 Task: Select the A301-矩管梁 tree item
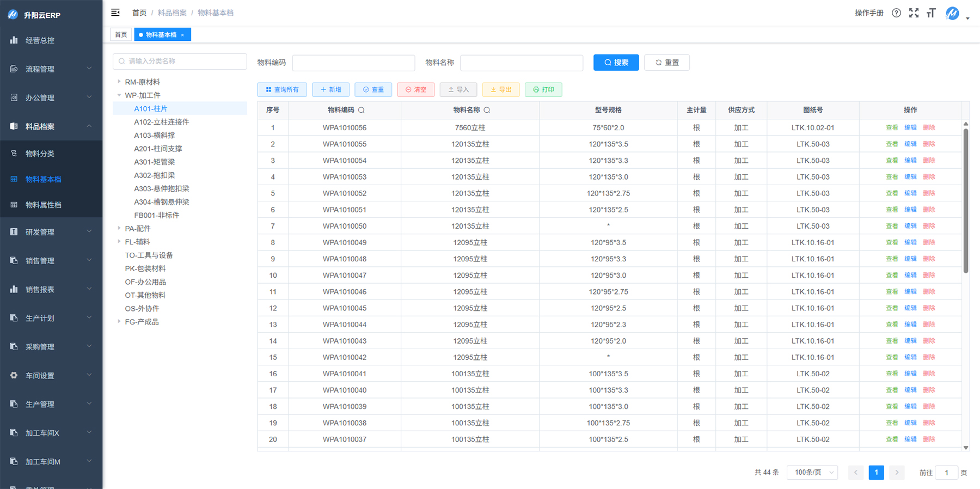[x=155, y=162]
